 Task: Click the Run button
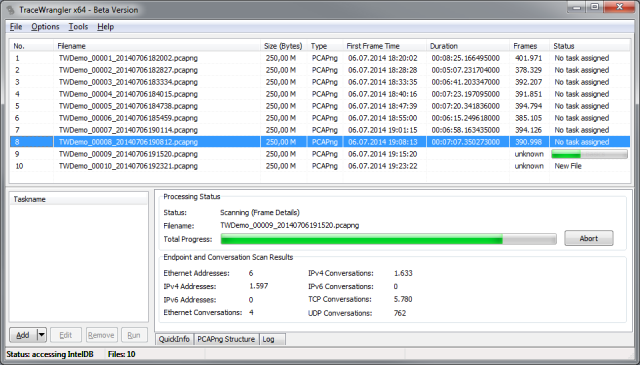134,335
